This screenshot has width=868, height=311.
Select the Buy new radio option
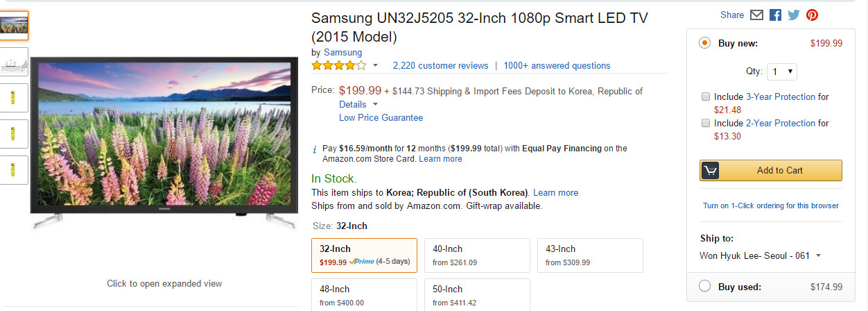pyautogui.click(x=705, y=43)
